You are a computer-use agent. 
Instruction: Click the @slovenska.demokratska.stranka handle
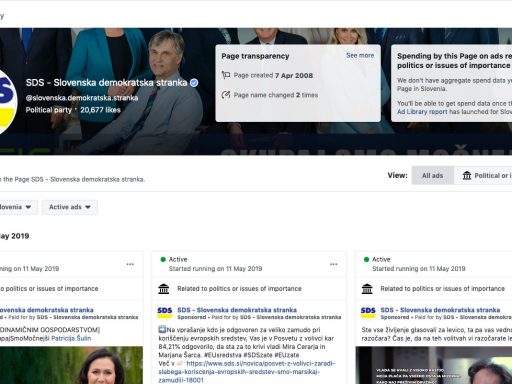(x=82, y=98)
